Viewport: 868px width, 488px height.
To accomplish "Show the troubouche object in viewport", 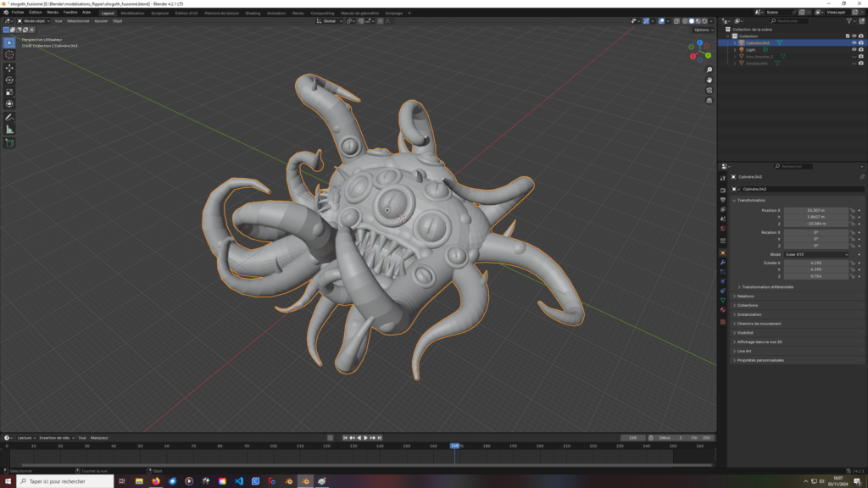I will [854, 63].
